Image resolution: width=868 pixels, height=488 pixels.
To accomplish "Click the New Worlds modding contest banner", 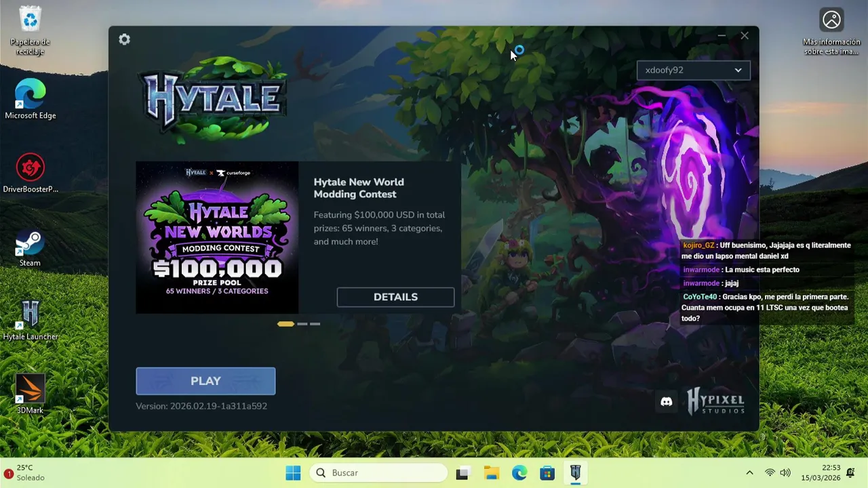I will click(217, 237).
